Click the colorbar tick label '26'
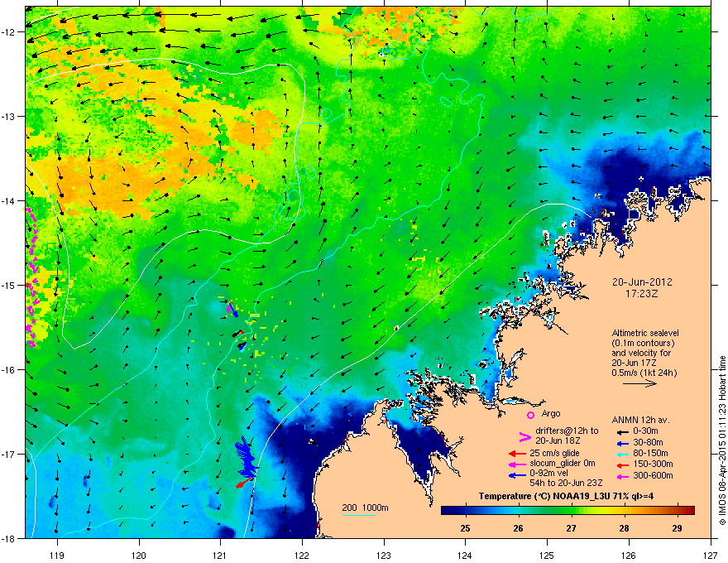 [518, 528]
